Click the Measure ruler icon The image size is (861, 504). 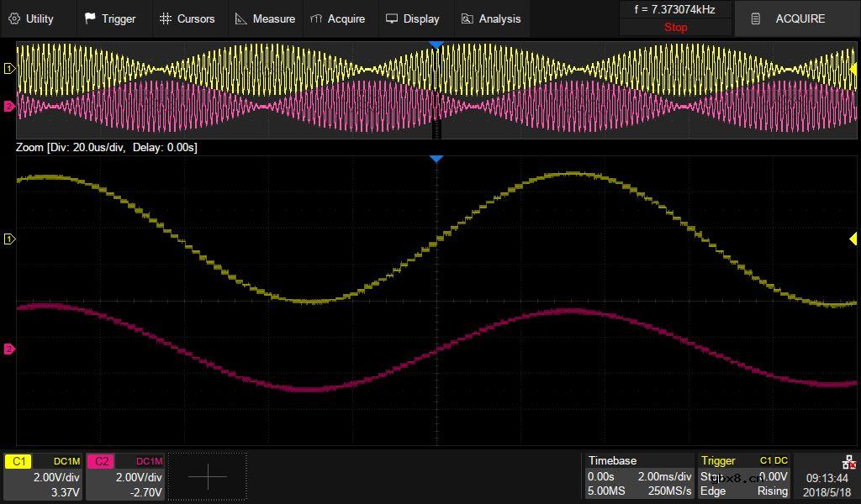(x=241, y=18)
